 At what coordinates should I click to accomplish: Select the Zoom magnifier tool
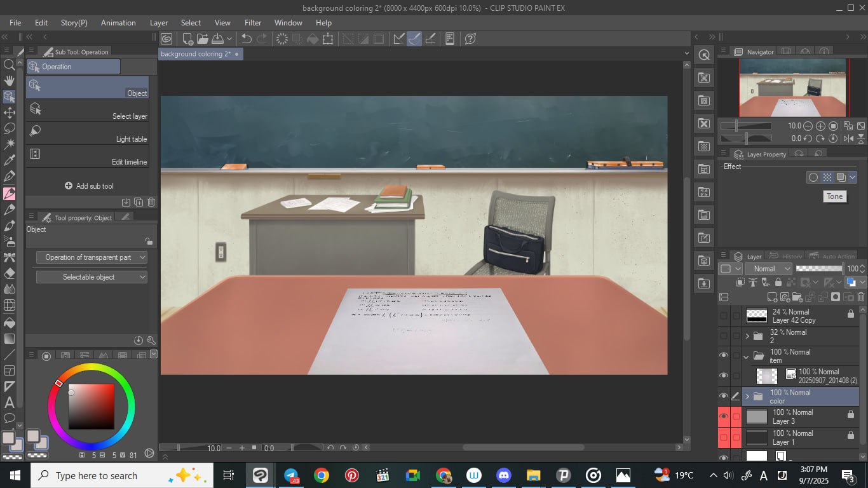point(10,65)
